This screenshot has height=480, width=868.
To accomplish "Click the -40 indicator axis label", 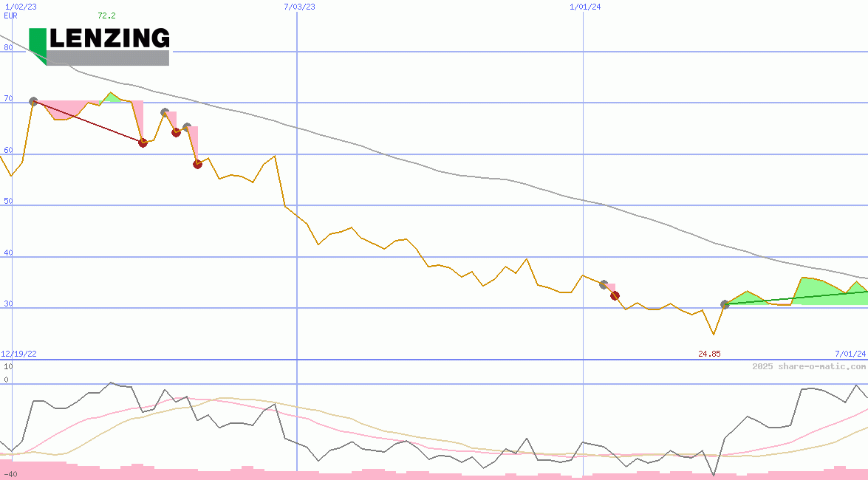I will [10, 474].
